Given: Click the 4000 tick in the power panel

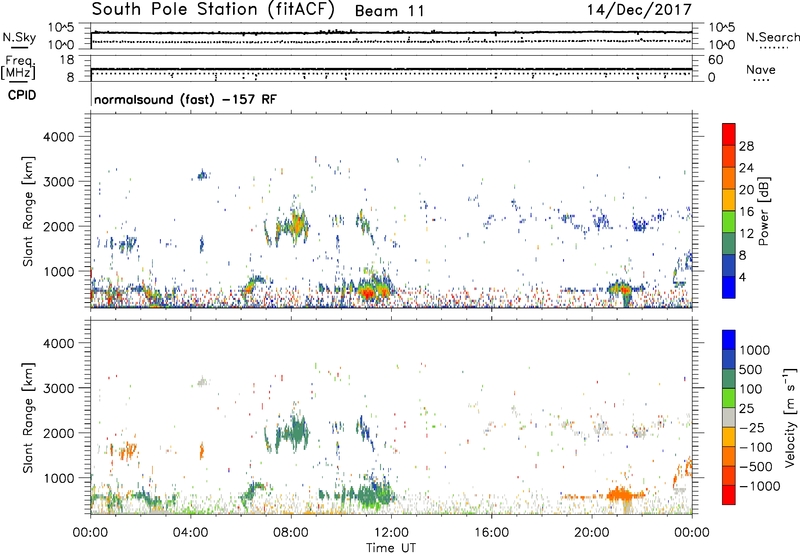Looking at the screenshot, I should coord(58,136).
